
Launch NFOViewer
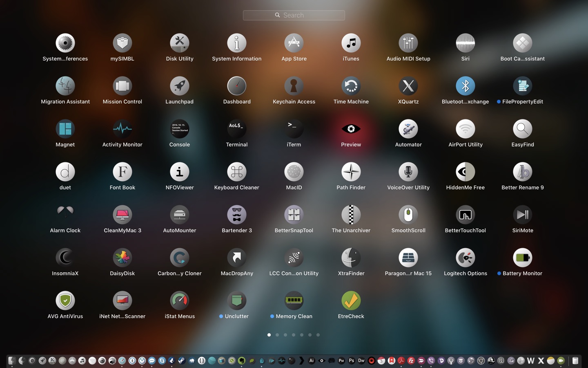coord(180,172)
